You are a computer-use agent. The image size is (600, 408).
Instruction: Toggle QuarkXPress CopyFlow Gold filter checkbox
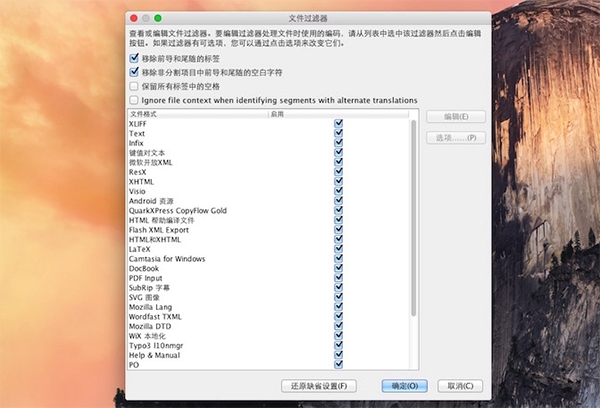click(339, 210)
